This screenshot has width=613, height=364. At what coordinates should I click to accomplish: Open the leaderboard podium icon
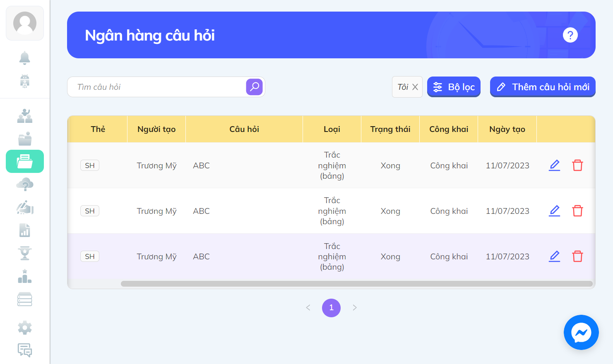tap(25, 276)
